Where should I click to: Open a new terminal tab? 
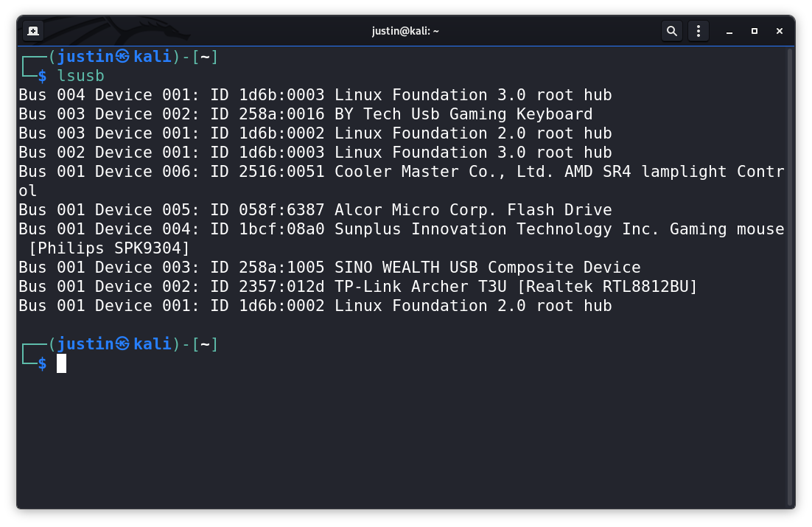(33, 31)
